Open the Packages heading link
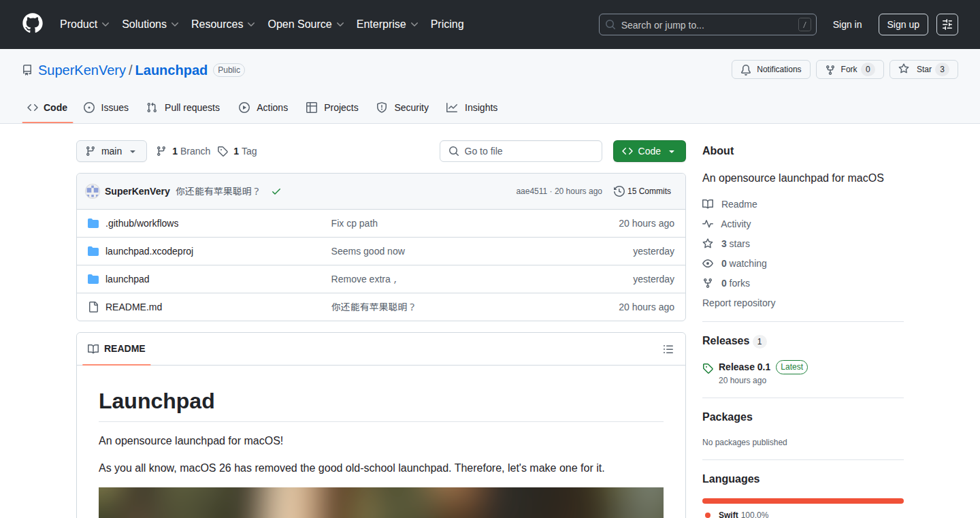Image resolution: width=980 pixels, height=518 pixels. pyautogui.click(x=728, y=417)
